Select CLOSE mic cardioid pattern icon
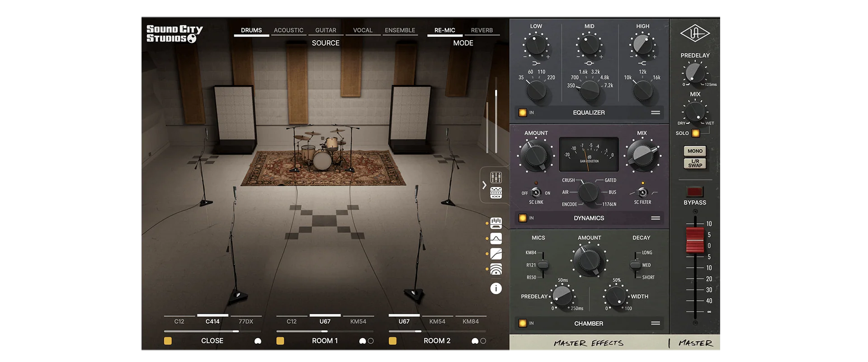 258,341
